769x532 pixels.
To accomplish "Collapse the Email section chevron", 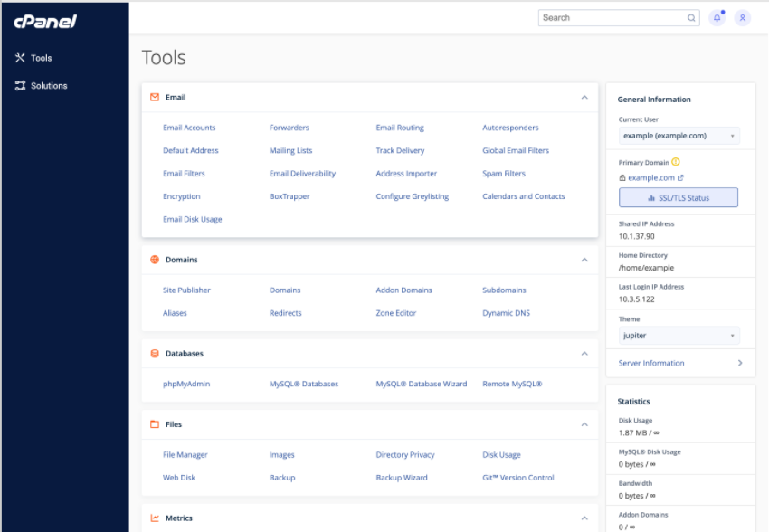I will click(x=584, y=97).
